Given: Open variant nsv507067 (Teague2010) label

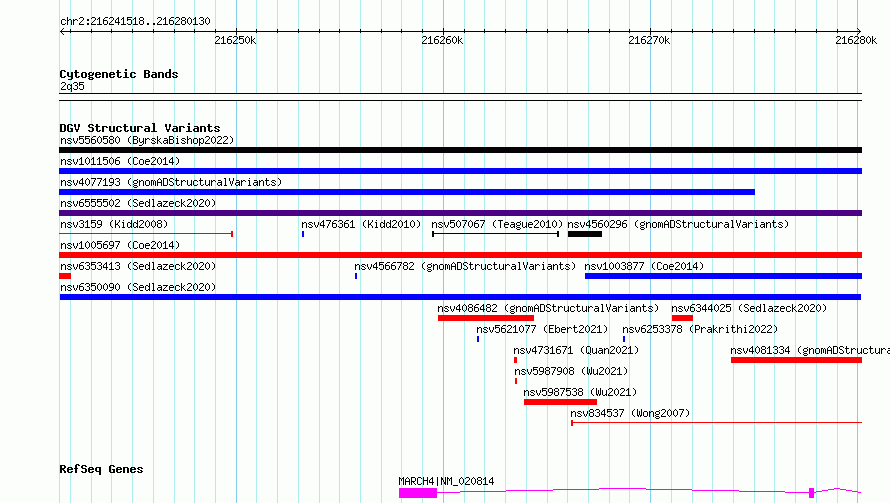Looking at the screenshot, I should tap(497, 224).
